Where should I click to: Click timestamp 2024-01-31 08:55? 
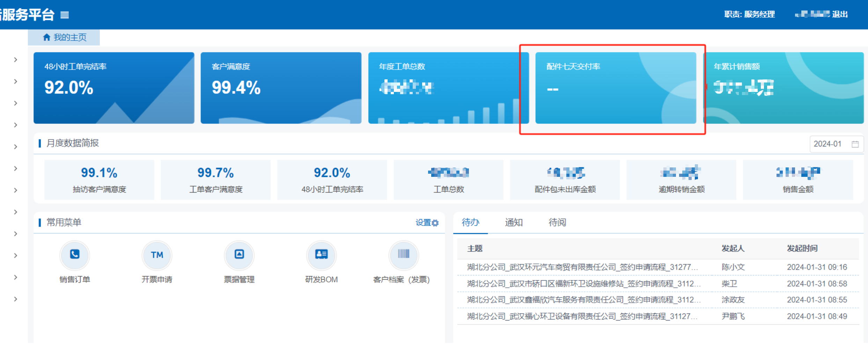coord(817,300)
